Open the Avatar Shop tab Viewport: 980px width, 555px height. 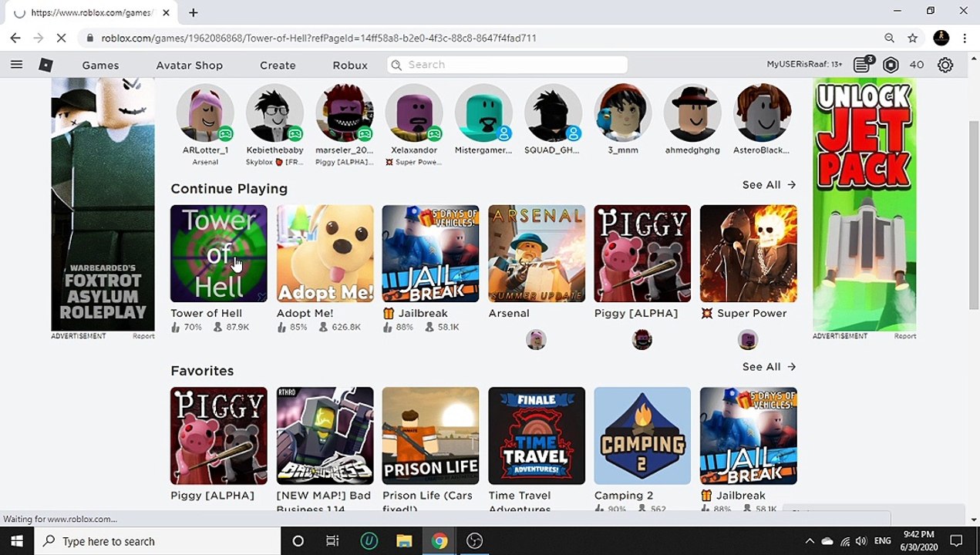pos(189,65)
